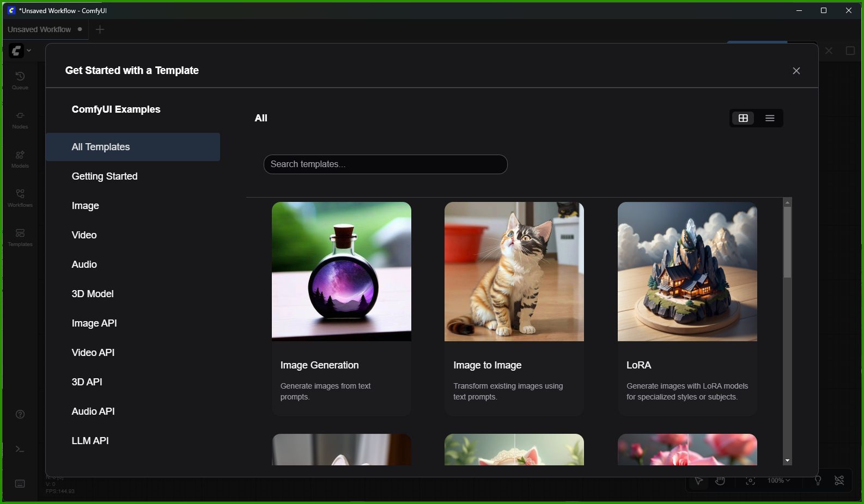Open the LoRA template thumbnail

[x=687, y=272]
